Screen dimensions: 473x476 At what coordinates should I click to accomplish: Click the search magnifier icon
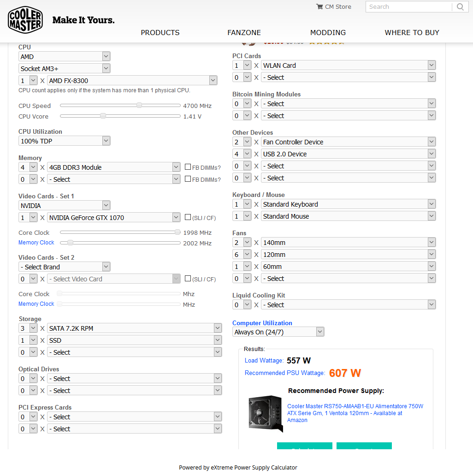point(460,6)
